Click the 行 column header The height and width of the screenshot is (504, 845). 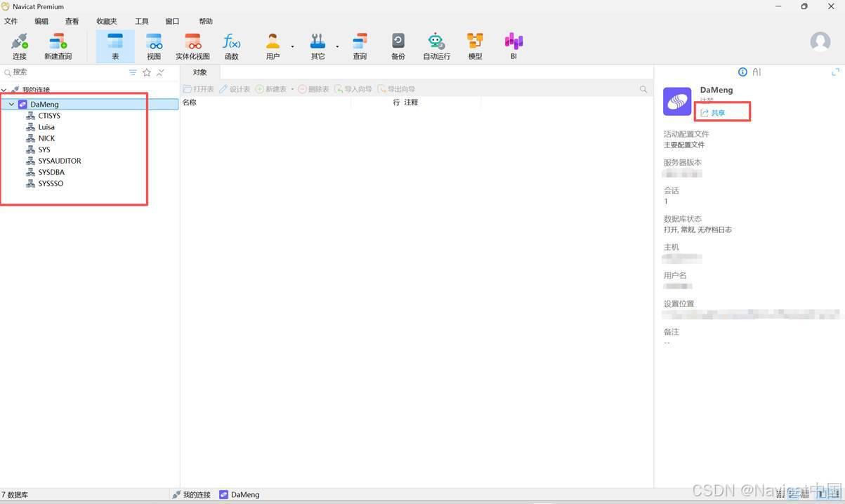coord(396,102)
